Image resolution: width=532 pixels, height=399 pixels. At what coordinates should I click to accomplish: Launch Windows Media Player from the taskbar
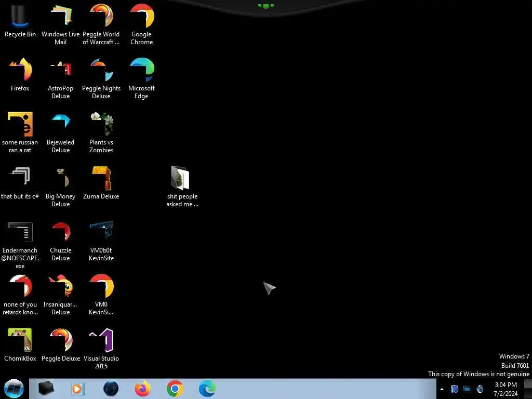tap(77, 389)
